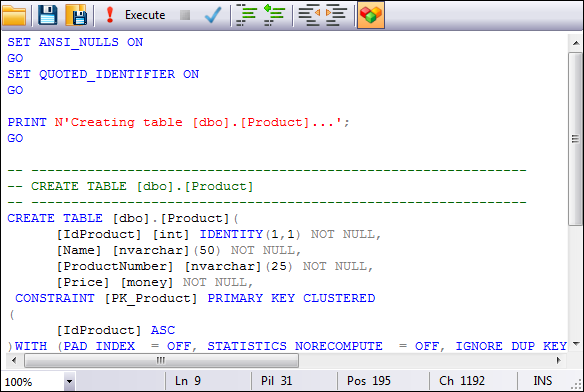Click the '[IdProduct] ASC' line
584x392 pixels.
pos(116,331)
